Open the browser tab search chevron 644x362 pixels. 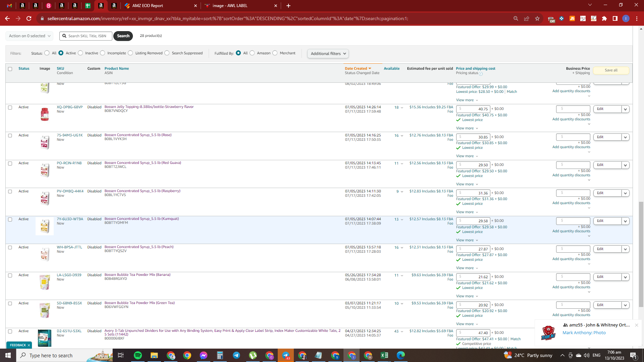pyautogui.click(x=590, y=5)
